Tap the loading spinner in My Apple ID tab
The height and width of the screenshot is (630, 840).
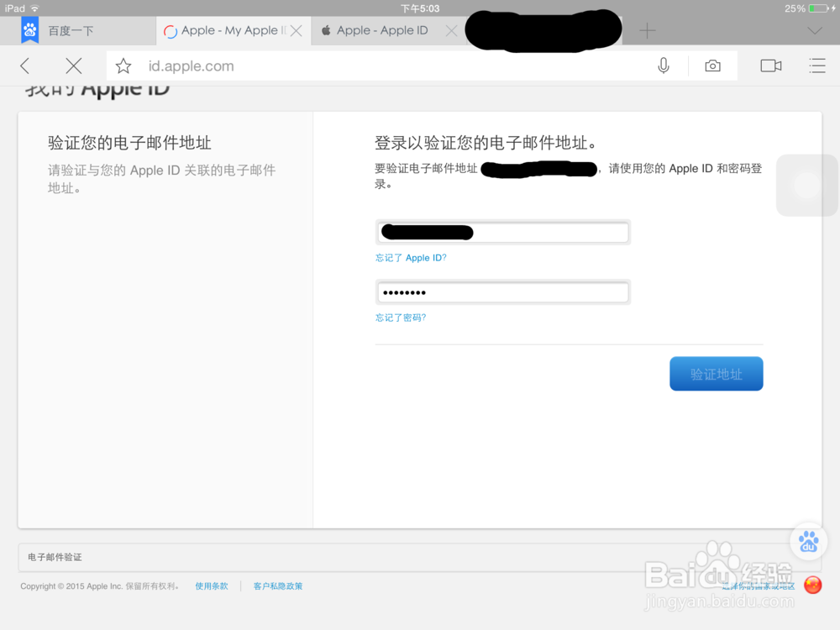171,32
